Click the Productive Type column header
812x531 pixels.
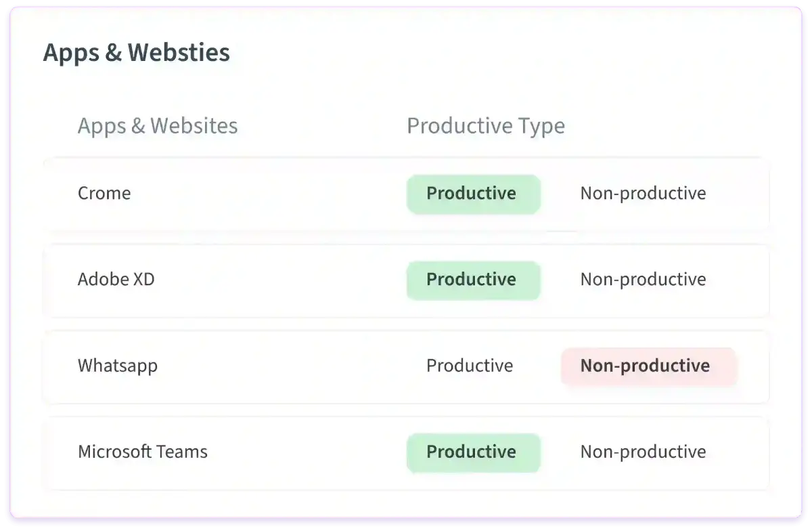pyautogui.click(x=486, y=126)
